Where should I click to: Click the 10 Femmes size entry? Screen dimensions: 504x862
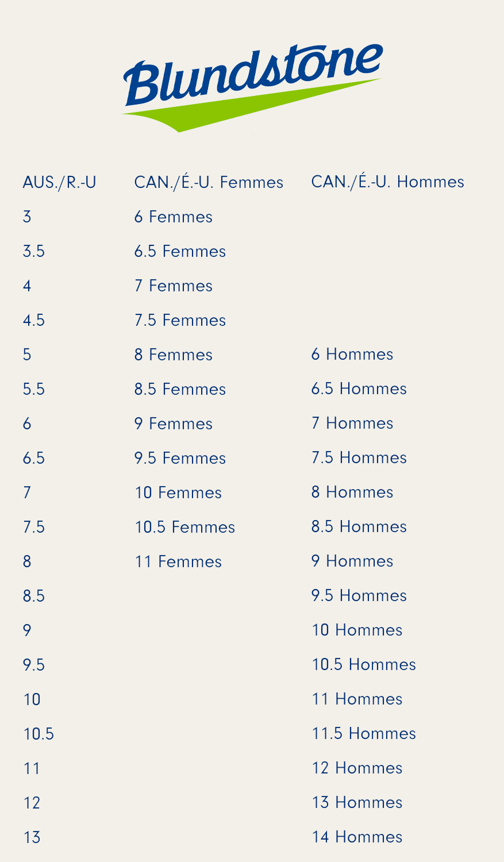[x=178, y=493]
